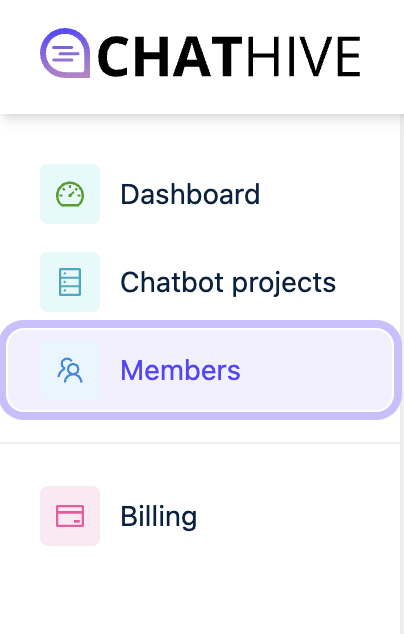The image size is (404, 634).
Task: Click the divider line above Billing
Action: (x=200, y=443)
